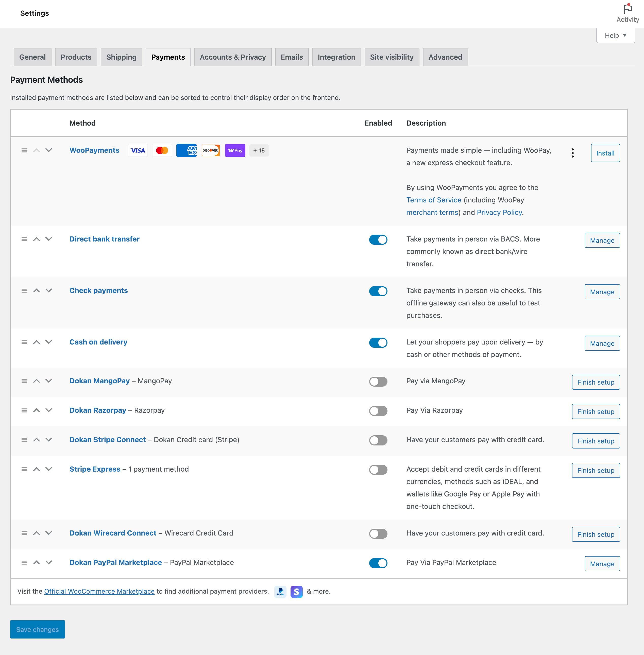Move Dokan Wirecard Connect down
The image size is (644, 655).
click(49, 533)
